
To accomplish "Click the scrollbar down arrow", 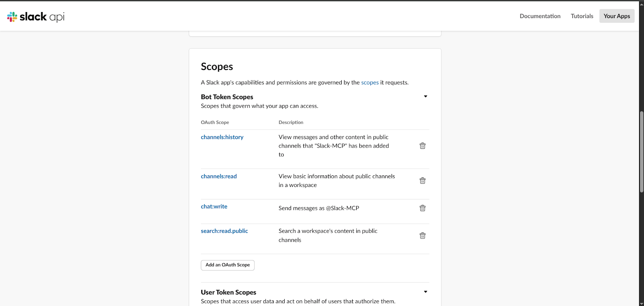I will click(641, 303).
